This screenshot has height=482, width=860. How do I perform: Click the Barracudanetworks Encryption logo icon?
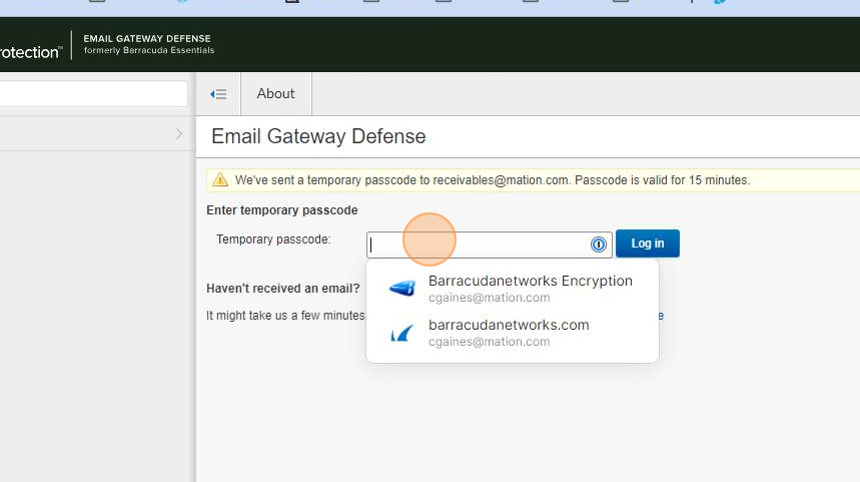[402, 288]
